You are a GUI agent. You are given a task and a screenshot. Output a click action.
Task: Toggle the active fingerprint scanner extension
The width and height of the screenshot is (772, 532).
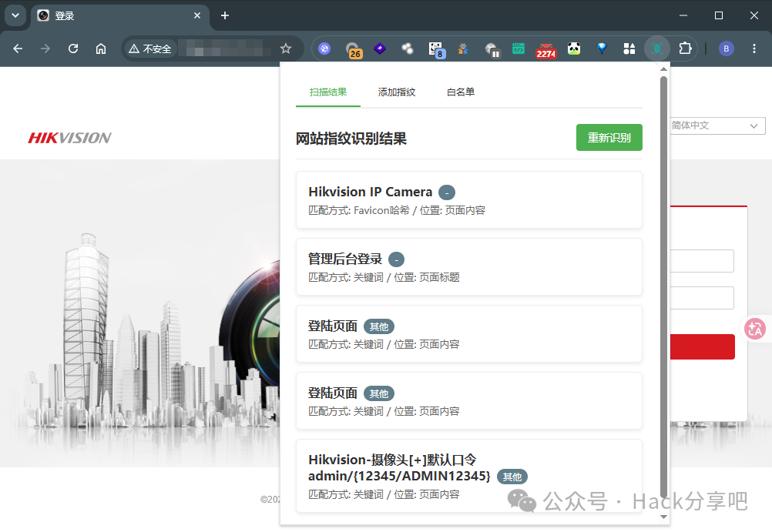pos(657,49)
